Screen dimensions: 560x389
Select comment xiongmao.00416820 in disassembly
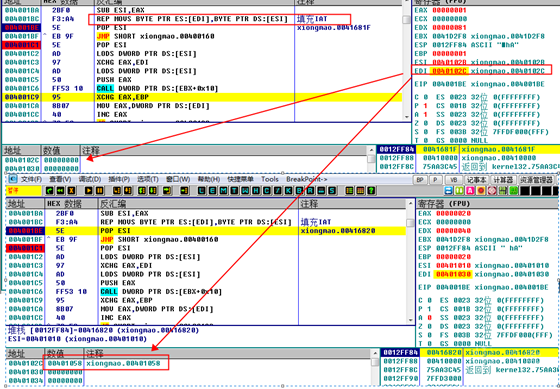(338, 231)
